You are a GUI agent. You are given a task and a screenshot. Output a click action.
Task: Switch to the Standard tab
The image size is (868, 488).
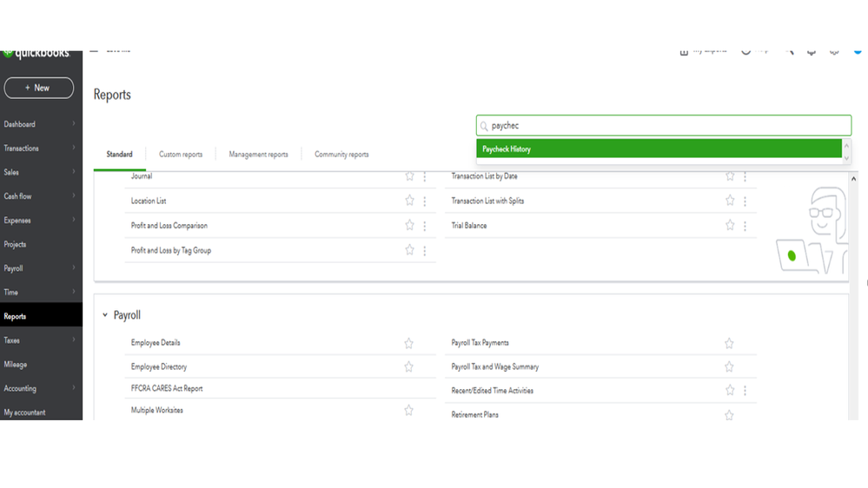point(120,155)
